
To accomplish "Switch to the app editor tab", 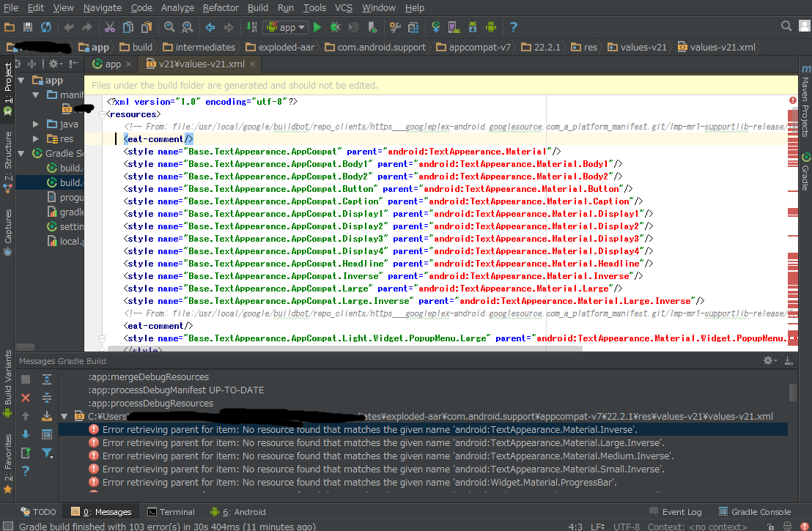I will [x=112, y=64].
